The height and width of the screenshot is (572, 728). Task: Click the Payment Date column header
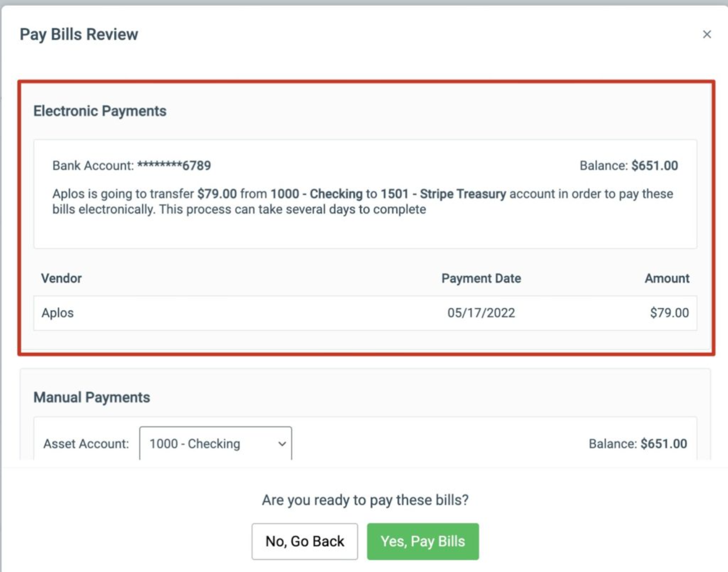(481, 278)
